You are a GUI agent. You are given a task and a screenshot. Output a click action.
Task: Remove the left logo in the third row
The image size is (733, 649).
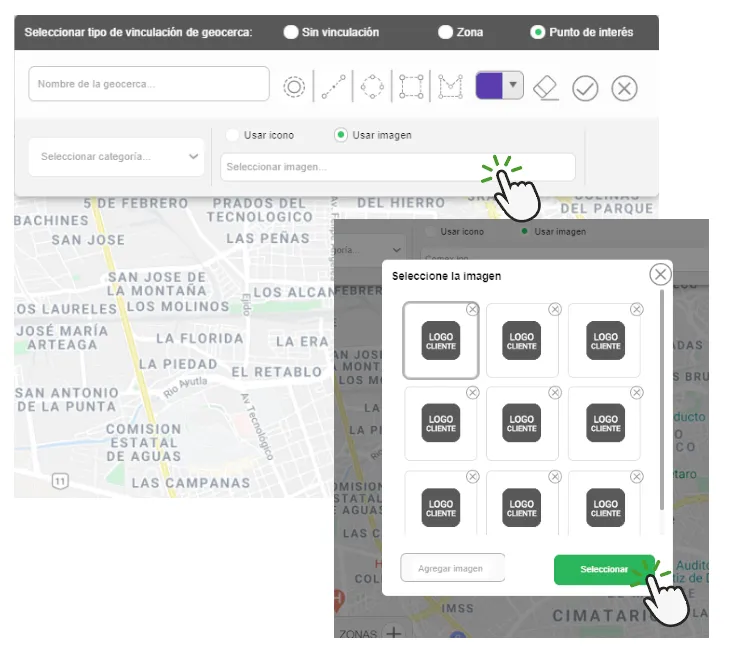(x=473, y=476)
